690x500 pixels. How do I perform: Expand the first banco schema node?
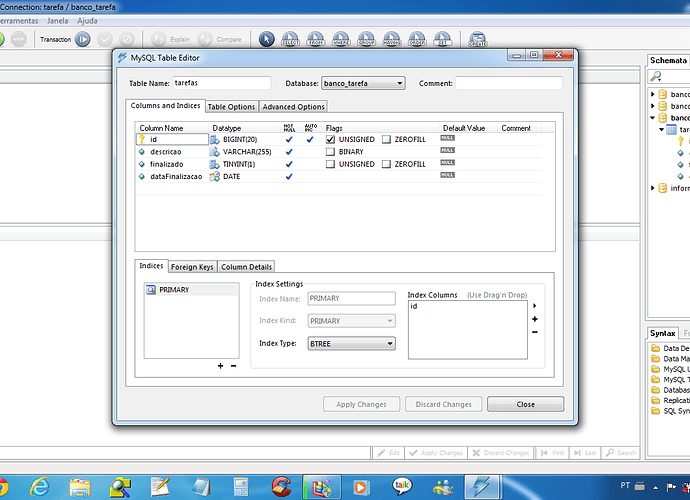tap(653, 94)
